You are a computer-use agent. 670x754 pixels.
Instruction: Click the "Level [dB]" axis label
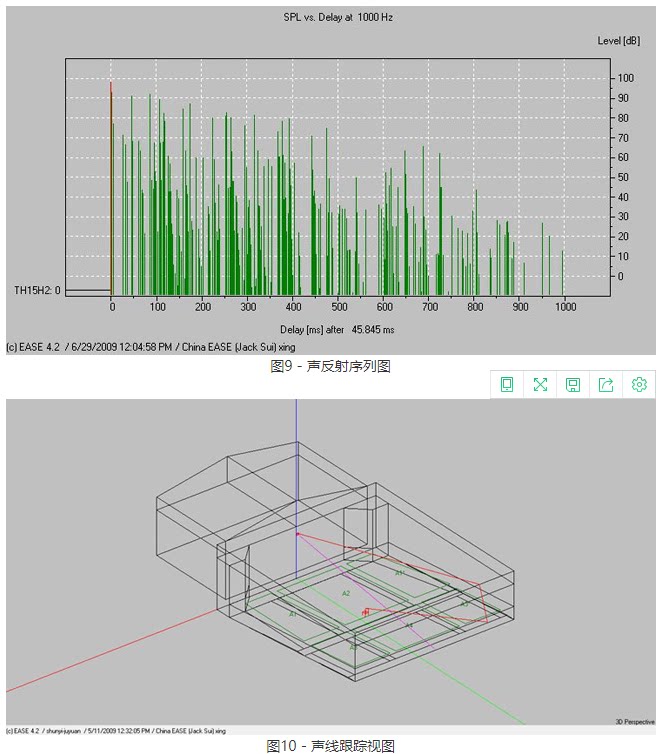point(619,41)
